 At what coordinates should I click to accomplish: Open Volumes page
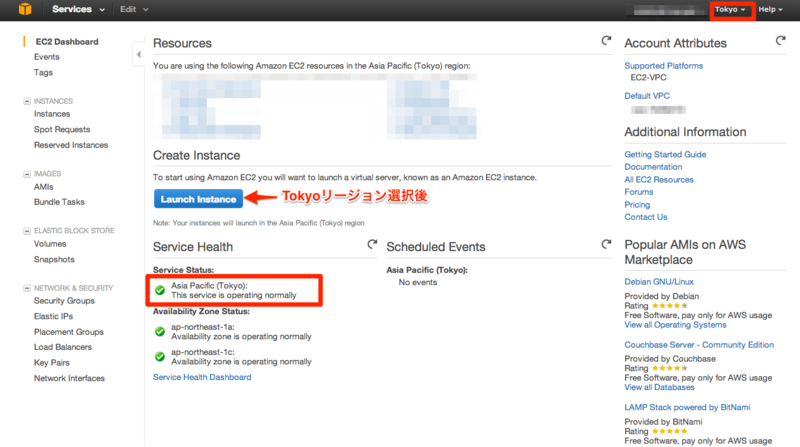coord(50,244)
